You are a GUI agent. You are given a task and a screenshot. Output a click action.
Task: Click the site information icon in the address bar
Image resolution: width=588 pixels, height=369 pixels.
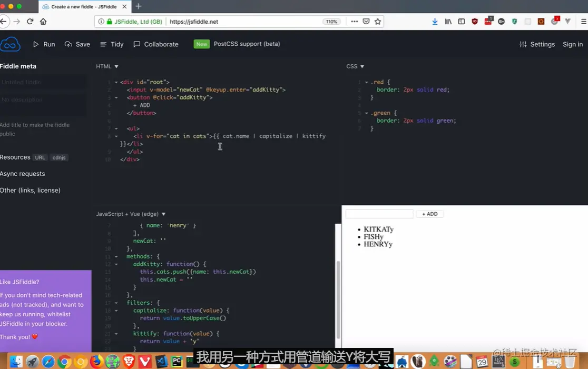[101, 22]
